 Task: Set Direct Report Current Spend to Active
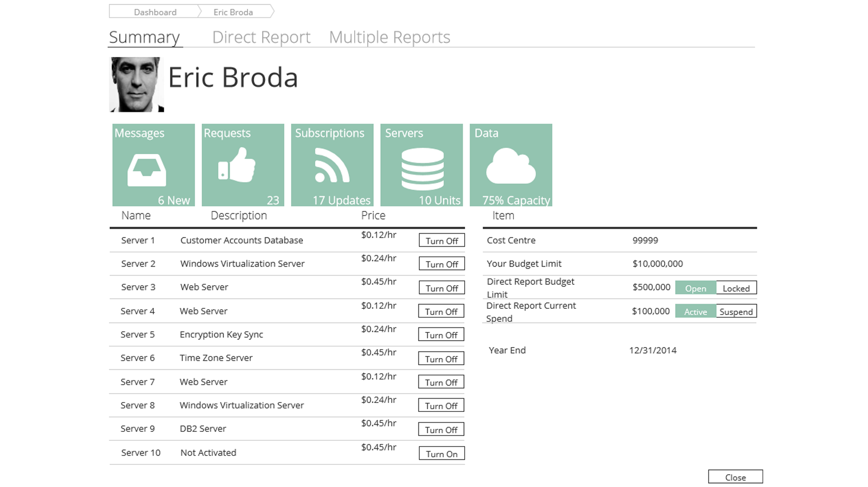(x=695, y=311)
